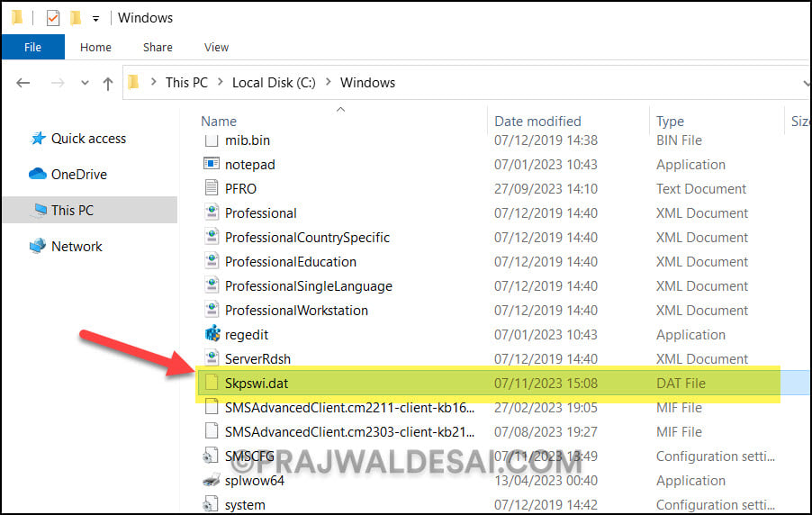Viewport: 812px width, 515px height.
Task: Click the ProfessionalWorkstation XML icon
Action: 212,310
